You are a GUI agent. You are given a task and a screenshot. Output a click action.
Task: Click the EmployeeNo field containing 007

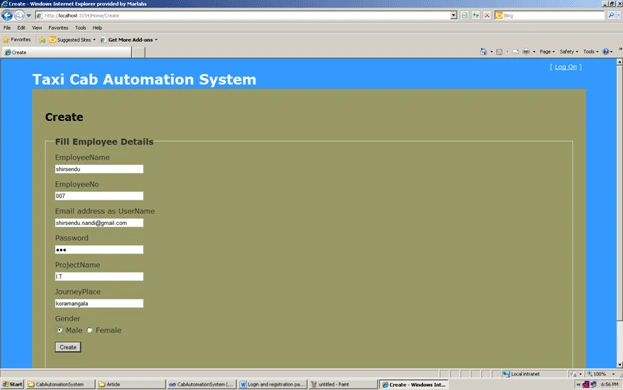(x=99, y=196)
